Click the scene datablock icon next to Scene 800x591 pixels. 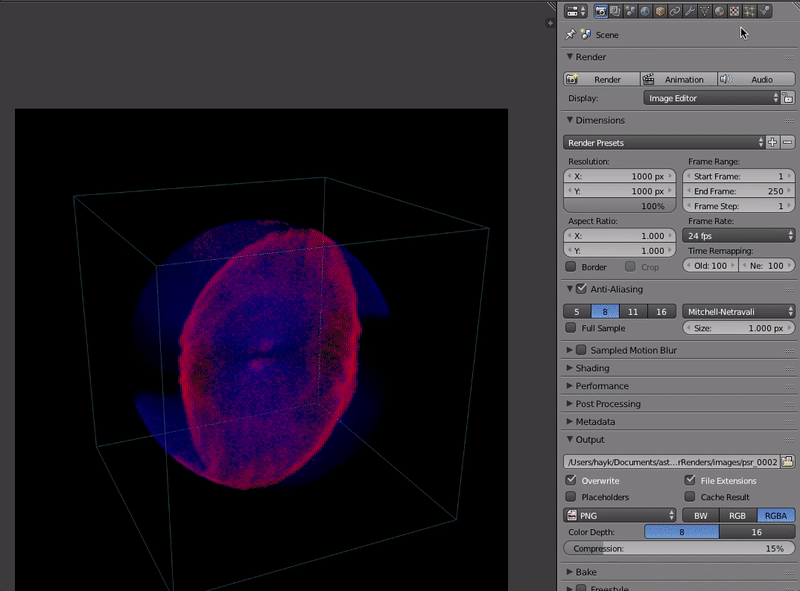586,34
